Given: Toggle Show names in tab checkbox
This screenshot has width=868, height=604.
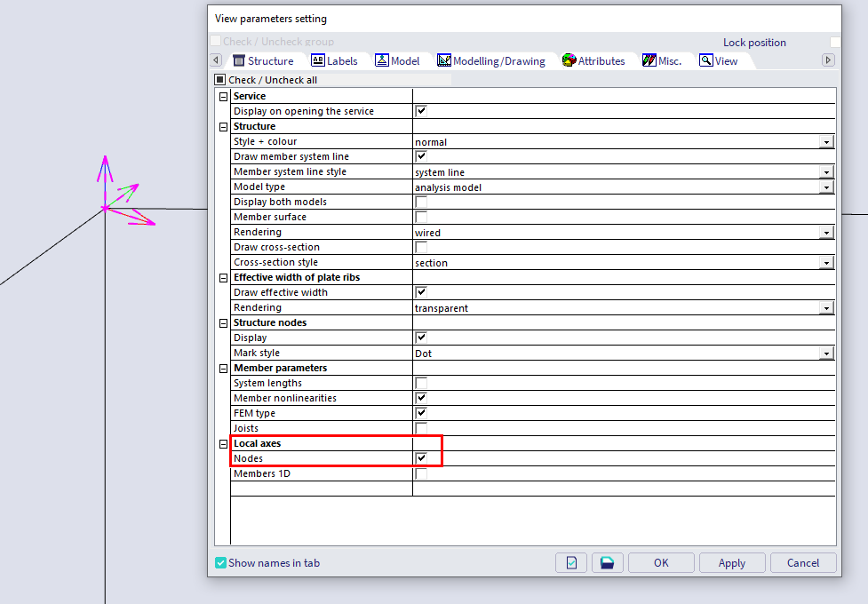Looking at the screenshot, I should [220, 562].
